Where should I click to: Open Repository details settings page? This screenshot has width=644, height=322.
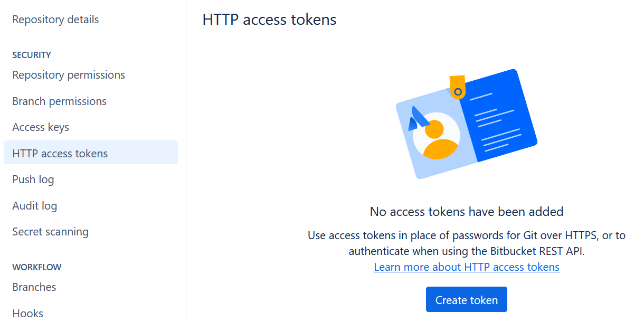click(x=55, y=20)
